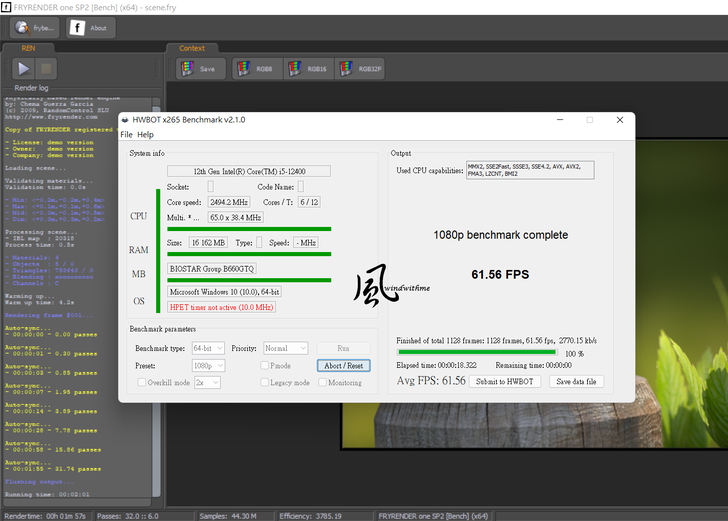Click the Save image icon

click(200, 69)
